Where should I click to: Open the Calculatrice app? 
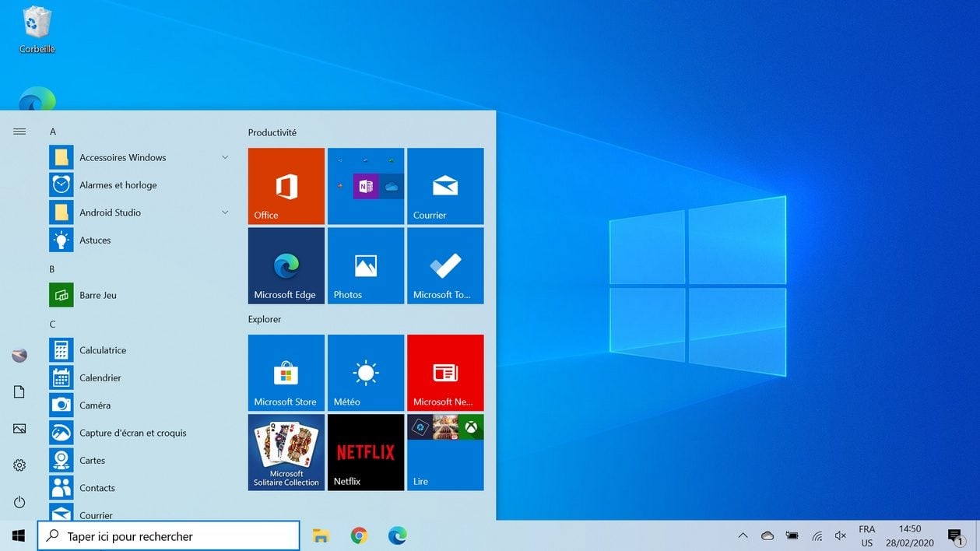click(140, 350)
